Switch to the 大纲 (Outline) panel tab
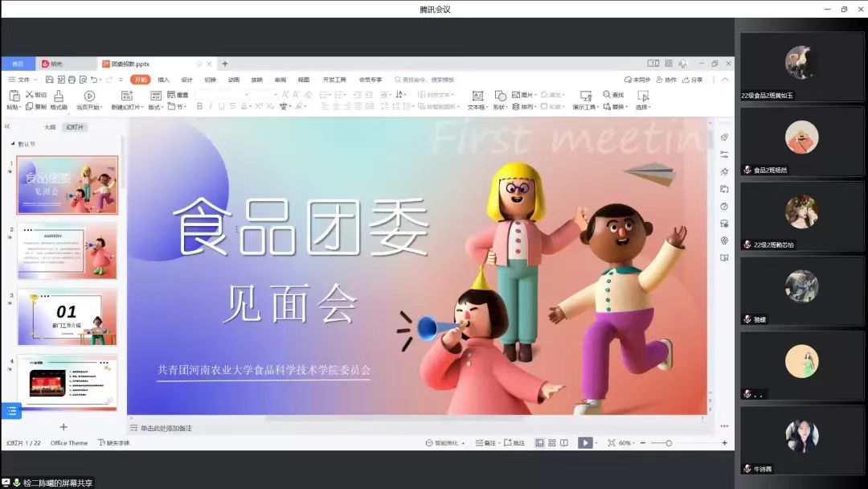 50,127
